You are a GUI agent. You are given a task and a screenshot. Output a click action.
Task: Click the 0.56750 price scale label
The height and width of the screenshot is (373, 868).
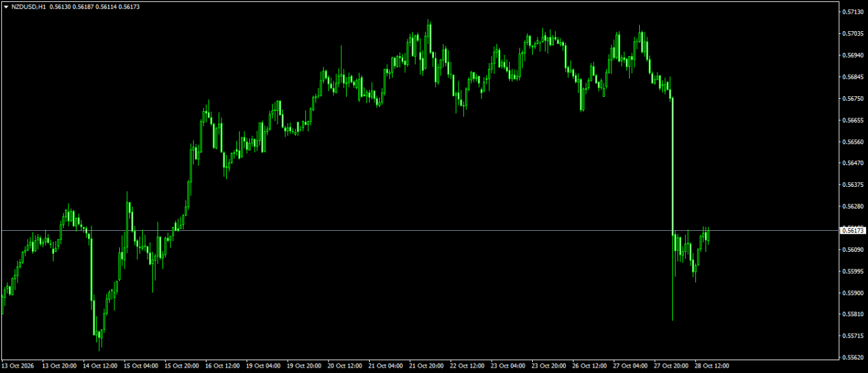[854, 99]
